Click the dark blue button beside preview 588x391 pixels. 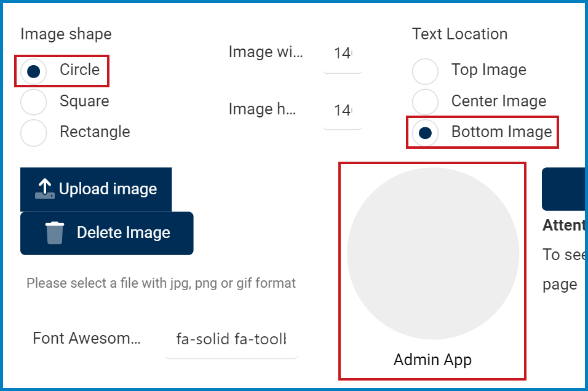point(564,189)
